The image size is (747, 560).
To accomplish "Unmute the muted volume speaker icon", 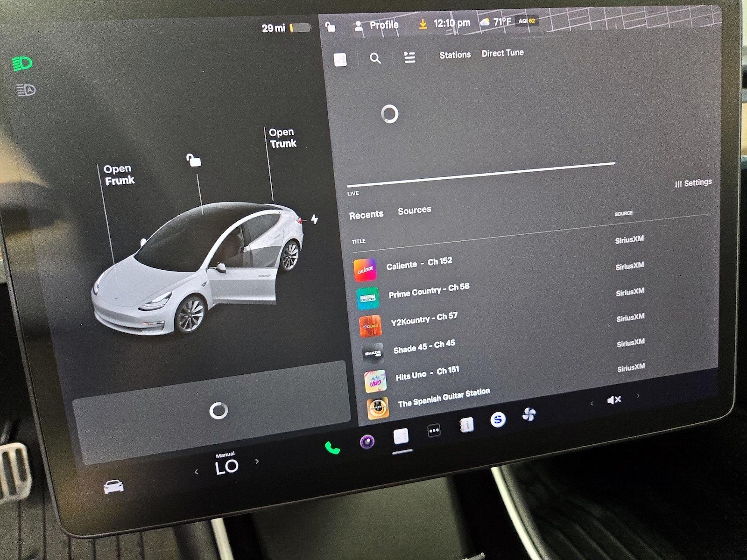I will pyautogui.click(x=614, y=400).
